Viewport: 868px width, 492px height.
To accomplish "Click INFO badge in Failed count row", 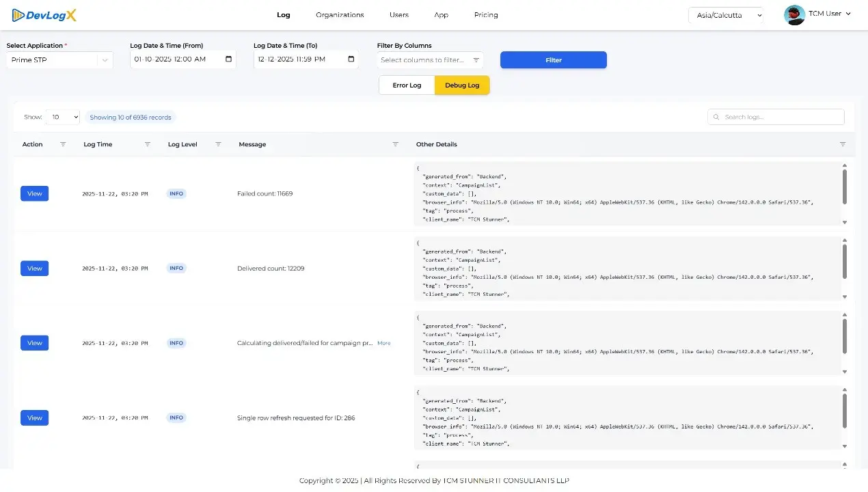I will point(176,193).
